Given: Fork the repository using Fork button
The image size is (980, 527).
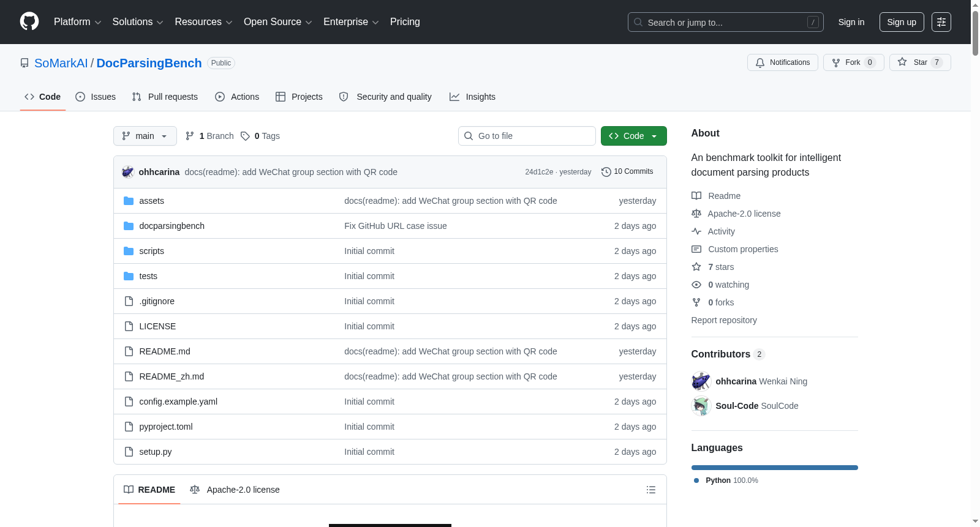Looking at the screenshot, I should pos(854,62).
